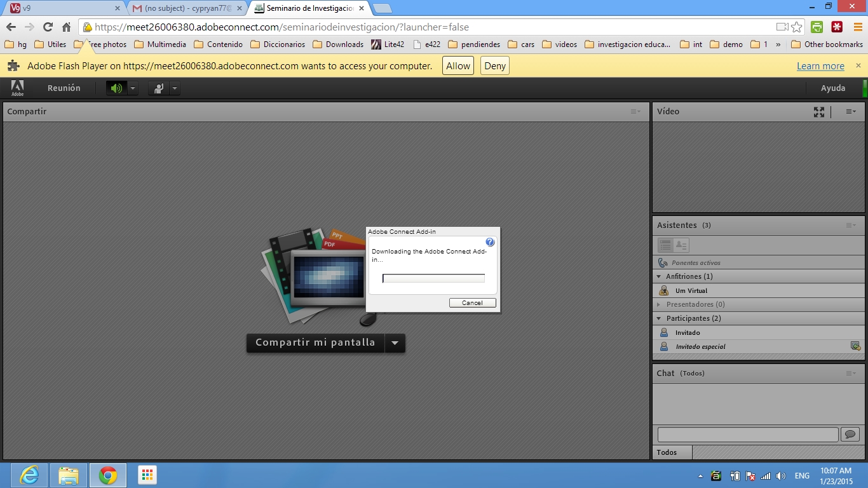Click the Add-in download progress bar
Viewport: 868px width, 488px height.
click(433, 278)
